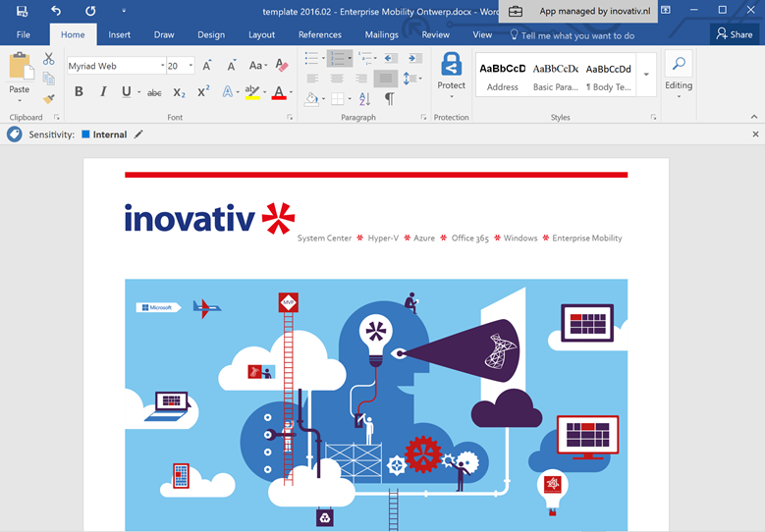The height and width of the screenshot is (532, 765).
Task: Apply Subscript formatting
Action: coord(179,92)
